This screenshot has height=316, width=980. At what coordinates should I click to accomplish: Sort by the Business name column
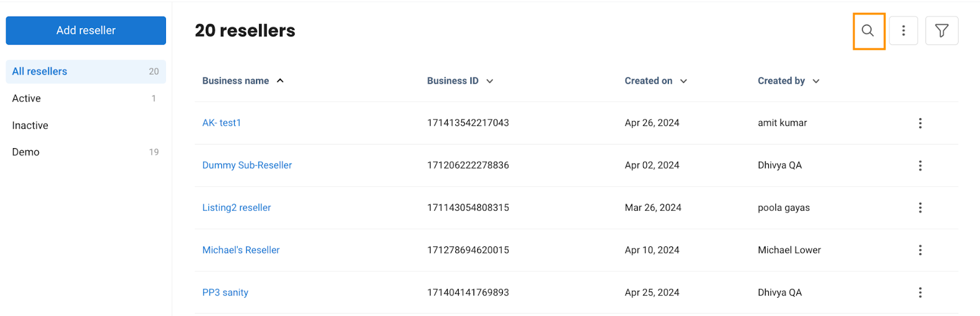tap(243, 81)
